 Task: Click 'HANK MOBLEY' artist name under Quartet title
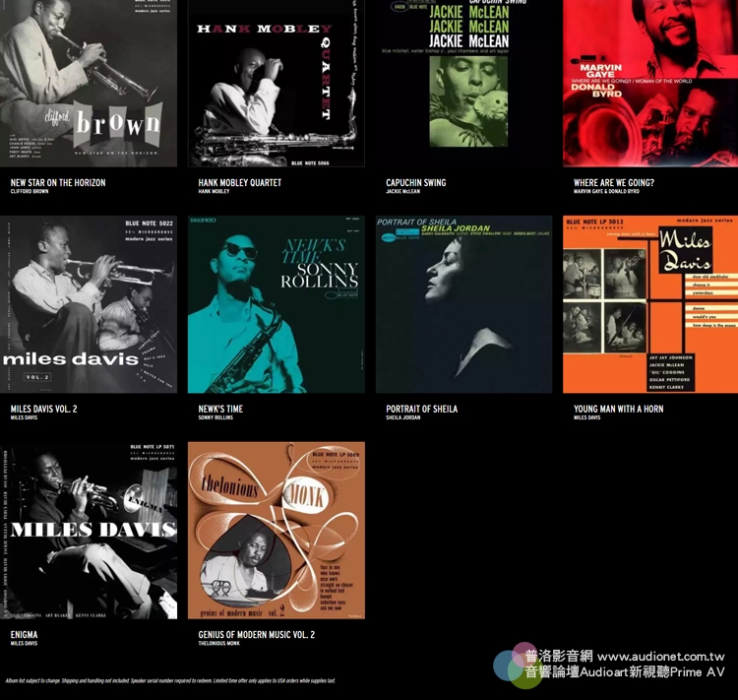point(214,191)
